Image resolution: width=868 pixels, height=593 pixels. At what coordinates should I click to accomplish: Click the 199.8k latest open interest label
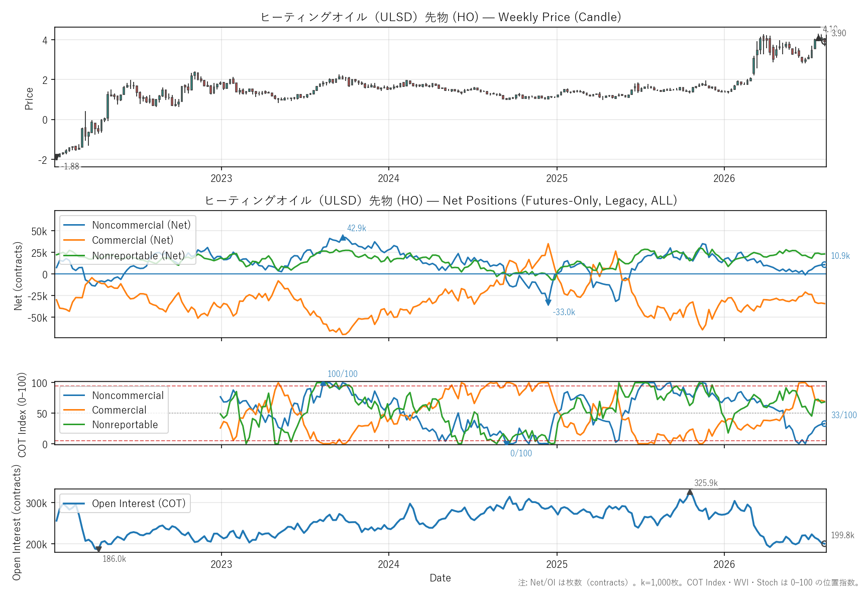pyautogui.click(x=842, y=535)
